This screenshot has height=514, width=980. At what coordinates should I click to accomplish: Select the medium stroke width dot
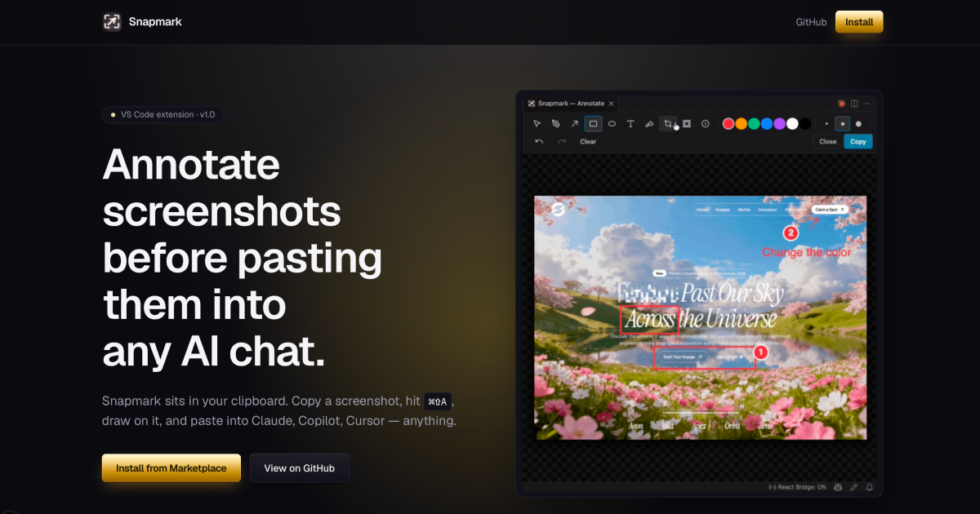point(843,123)
